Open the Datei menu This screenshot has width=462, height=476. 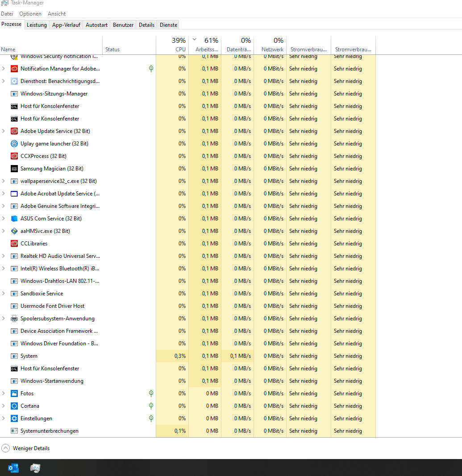(7, 14)
